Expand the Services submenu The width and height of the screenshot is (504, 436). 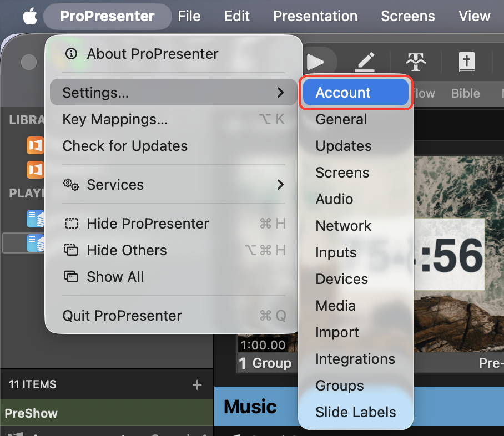174,185
